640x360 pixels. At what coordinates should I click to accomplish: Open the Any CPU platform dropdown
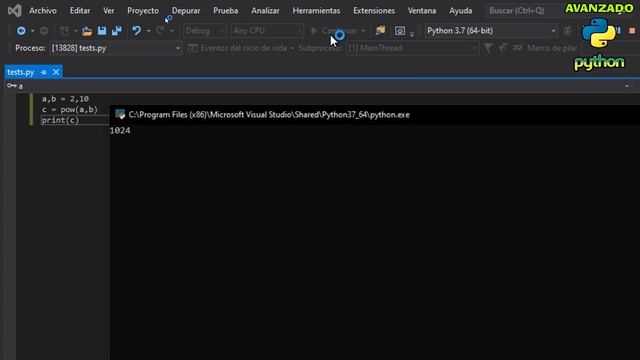pos(267,31)
